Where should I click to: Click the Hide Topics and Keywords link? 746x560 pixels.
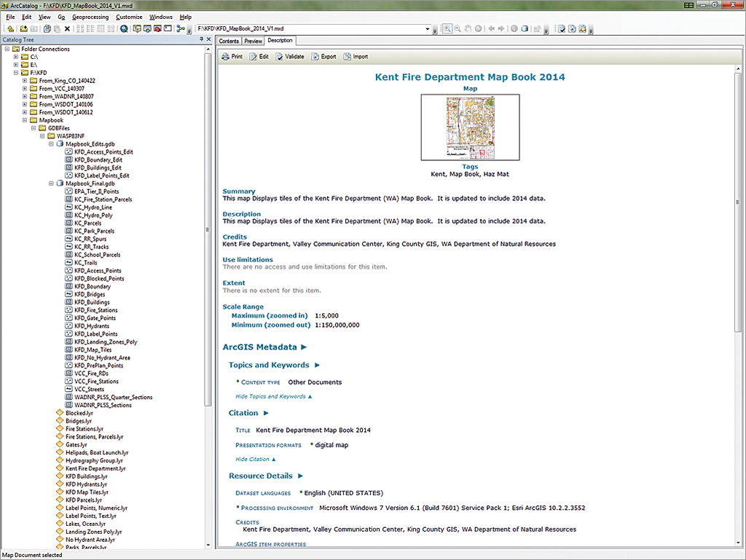[x=274, y=396]
